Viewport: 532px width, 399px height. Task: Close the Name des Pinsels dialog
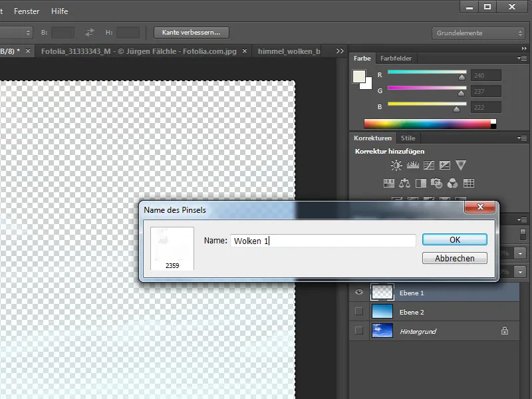(x=479, y=207)
